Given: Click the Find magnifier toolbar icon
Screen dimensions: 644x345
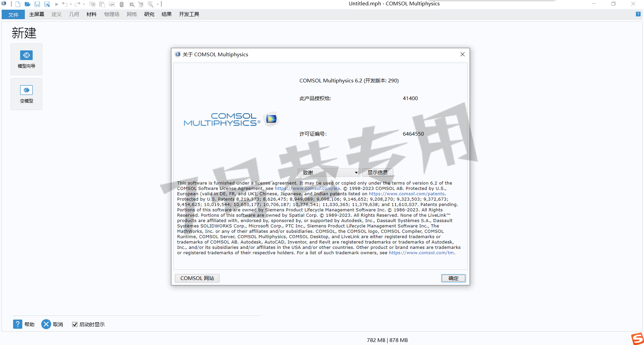Looking at the screenshot, I should (151, 4).
